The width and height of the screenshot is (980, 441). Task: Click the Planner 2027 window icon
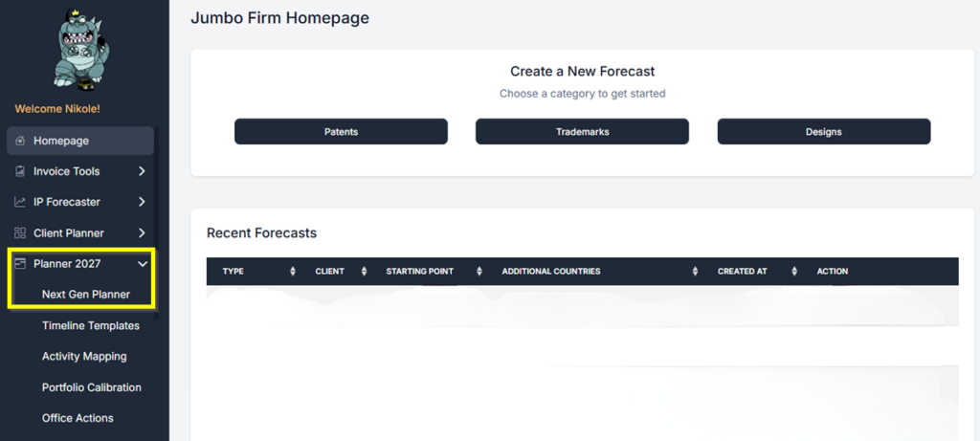coord(20,264)
